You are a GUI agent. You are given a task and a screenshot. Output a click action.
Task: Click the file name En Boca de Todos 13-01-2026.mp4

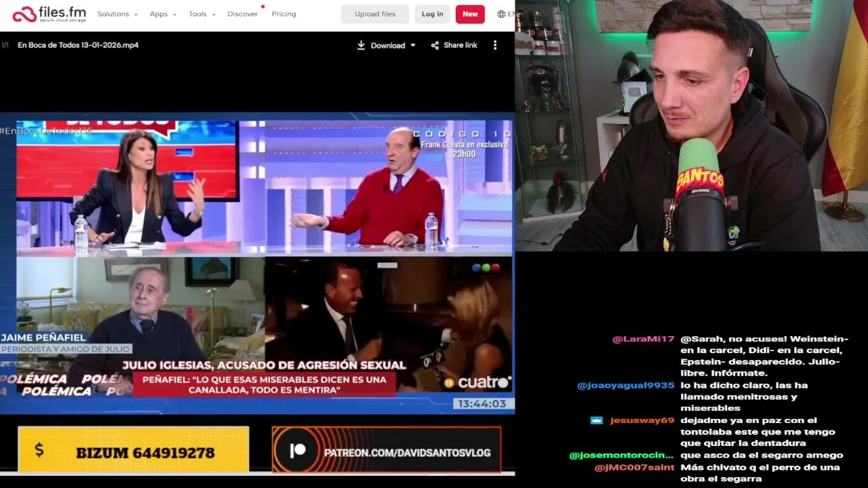tap(78, 45)
